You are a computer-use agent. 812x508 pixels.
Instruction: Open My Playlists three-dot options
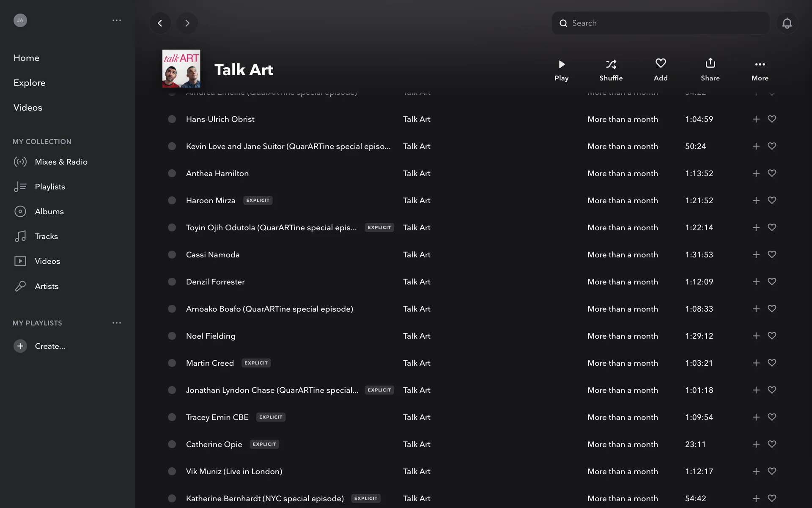[117, 323]
